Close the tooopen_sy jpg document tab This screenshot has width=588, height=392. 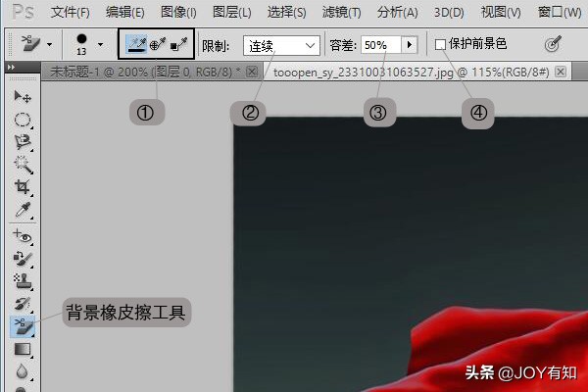pyautogui.click(x=561, y=72)
